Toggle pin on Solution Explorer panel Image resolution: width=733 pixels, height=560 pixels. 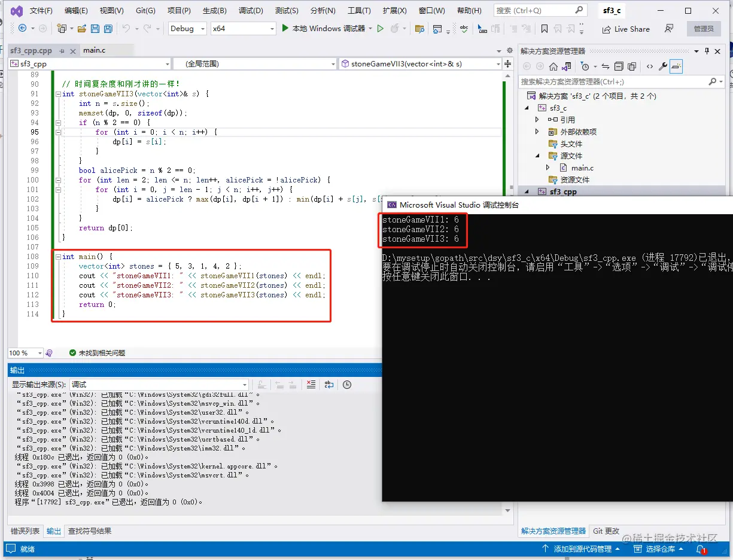point(707,51)
